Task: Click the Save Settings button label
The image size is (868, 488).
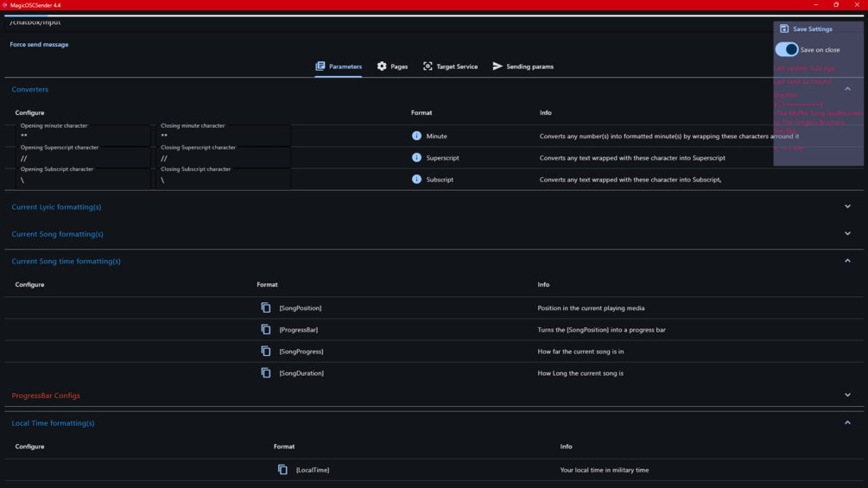Action: tap(812, 29)
